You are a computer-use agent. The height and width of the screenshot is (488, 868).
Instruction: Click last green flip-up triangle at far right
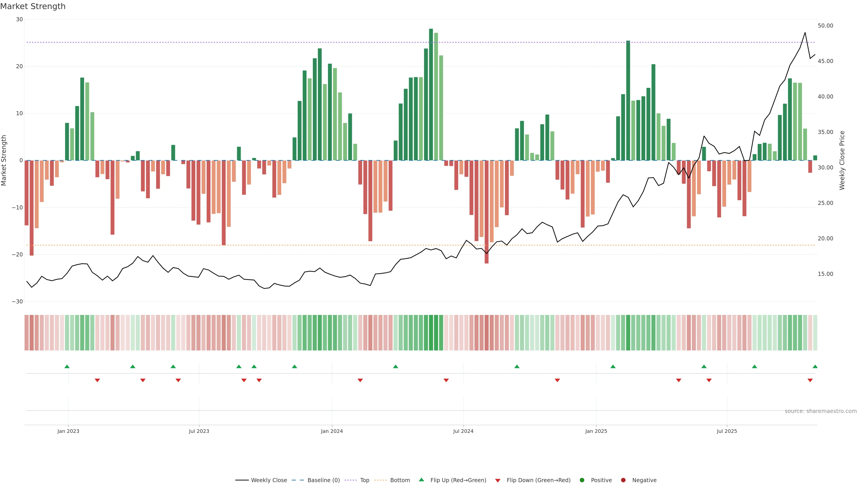point(815,366)
